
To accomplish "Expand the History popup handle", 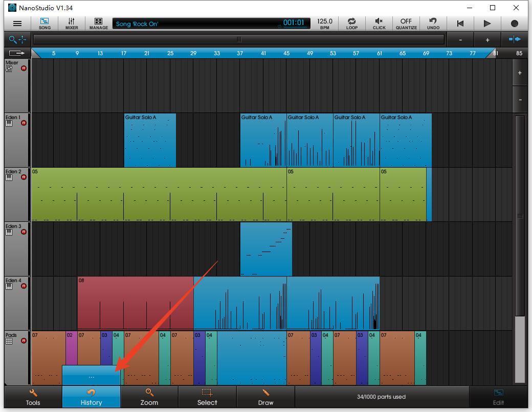I will pos(91,376).
